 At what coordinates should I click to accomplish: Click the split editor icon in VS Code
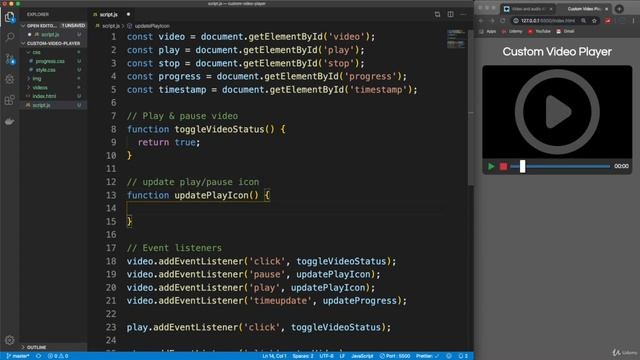(x=451, y=14)
